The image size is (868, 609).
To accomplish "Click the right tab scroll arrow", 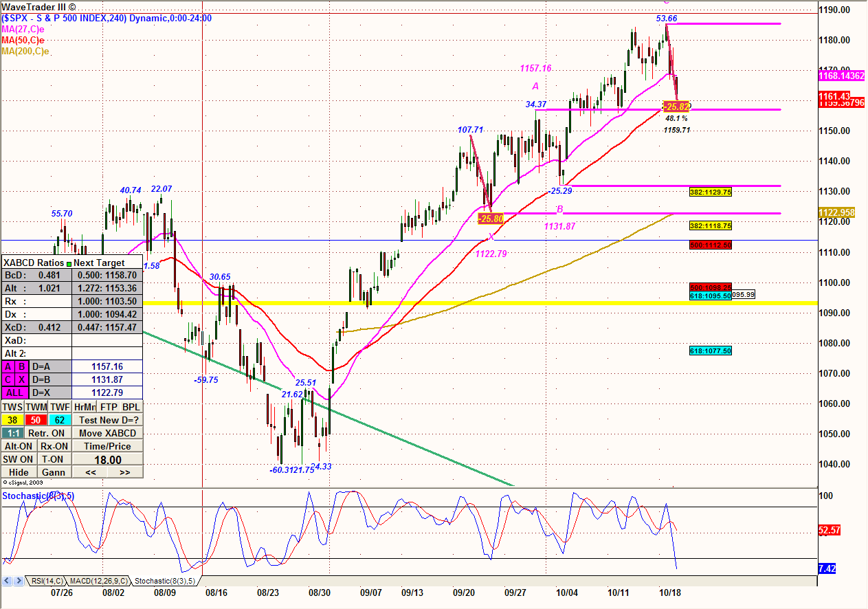I will pos(19,582).
